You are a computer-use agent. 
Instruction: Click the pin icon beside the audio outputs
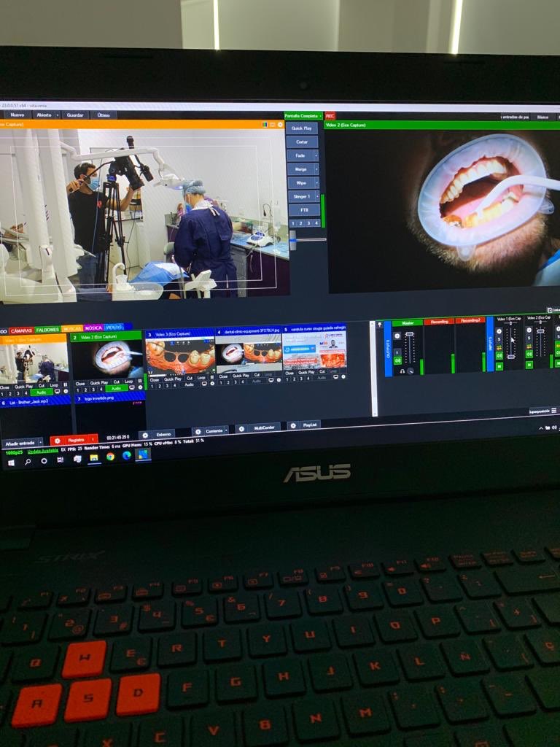click(379, 325)
